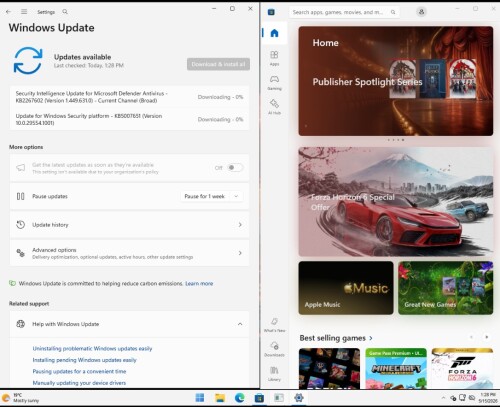Open Installing pending Windows updates easily link
This screenshot has height=407, width=500.
tap(84, 360)
